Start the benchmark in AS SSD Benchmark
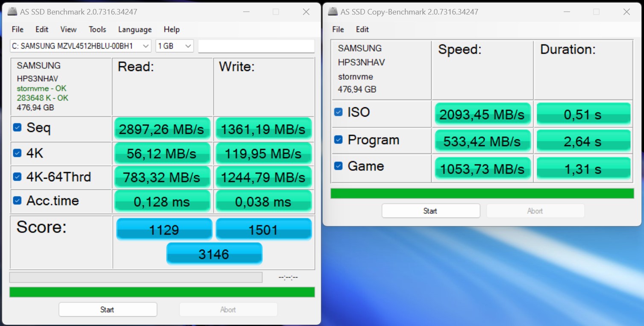 point(108,309)
